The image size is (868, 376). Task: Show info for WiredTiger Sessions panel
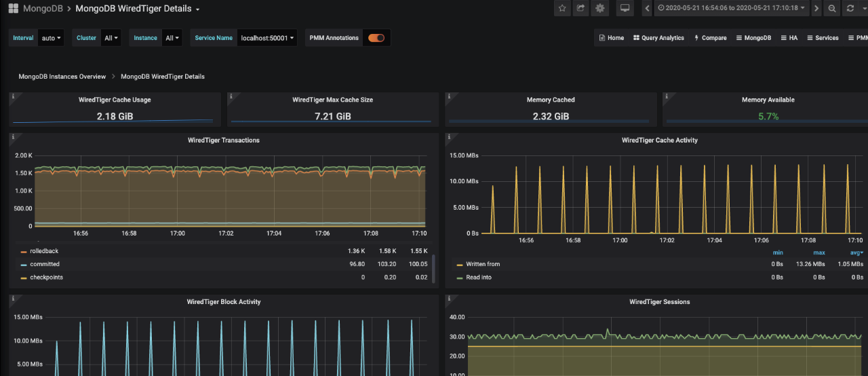(448, 299)
